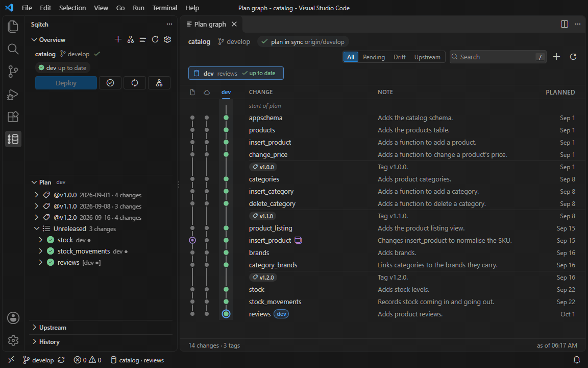Click the Deploy button
Screen dimensions: 588x368
pos(66,83)
